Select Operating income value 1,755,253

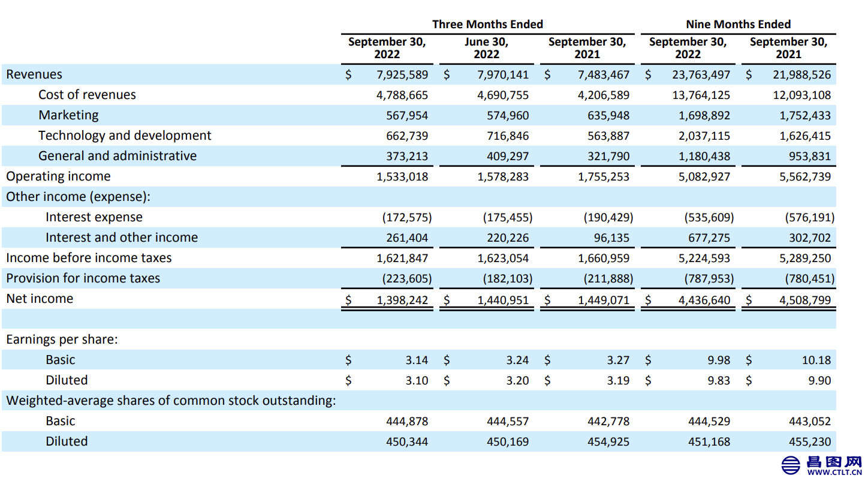(x=604, y=177)
